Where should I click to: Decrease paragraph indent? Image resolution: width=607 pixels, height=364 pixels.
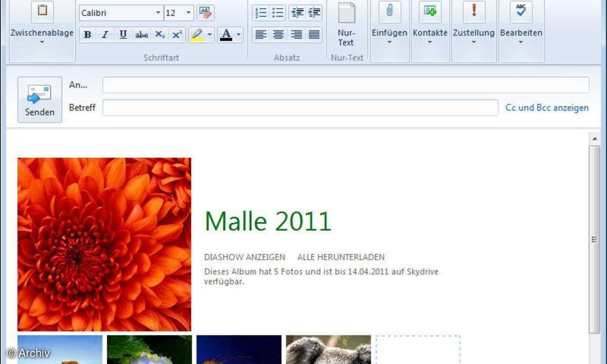click(x=297, y=13)
